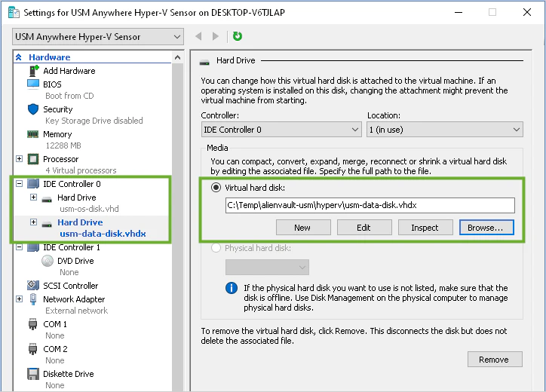Viewport: 546px width, 392px height.
Task: Click the forward navigation arrow
Action: click(x=216, y=36)
